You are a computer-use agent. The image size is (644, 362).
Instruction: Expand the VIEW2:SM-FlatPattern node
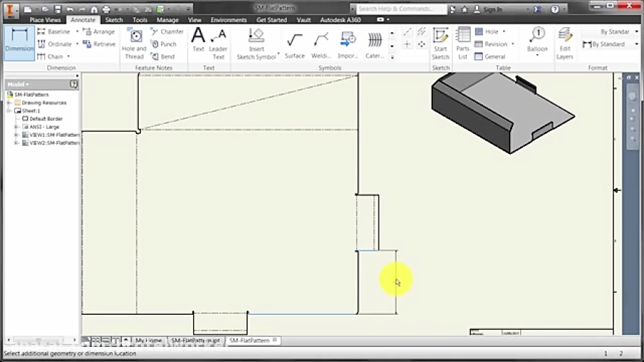(16, 143)
